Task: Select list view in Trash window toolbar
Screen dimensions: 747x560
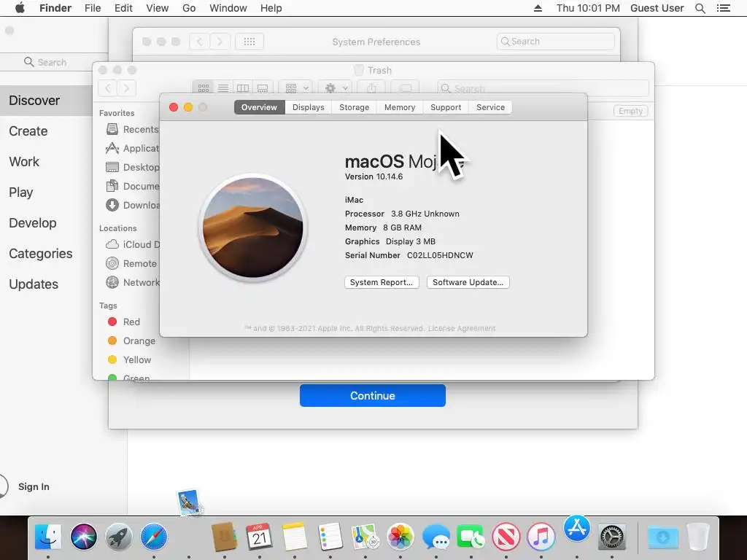Action: [x=223, y=88]
